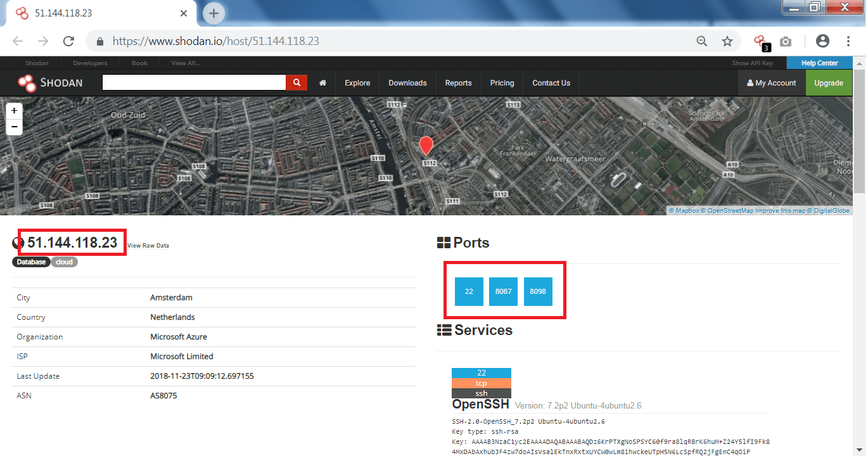This screenshot has height=456, width=868.
Task: Click the IP address heading 51.144.118.23
Action: tap(72, 243)
